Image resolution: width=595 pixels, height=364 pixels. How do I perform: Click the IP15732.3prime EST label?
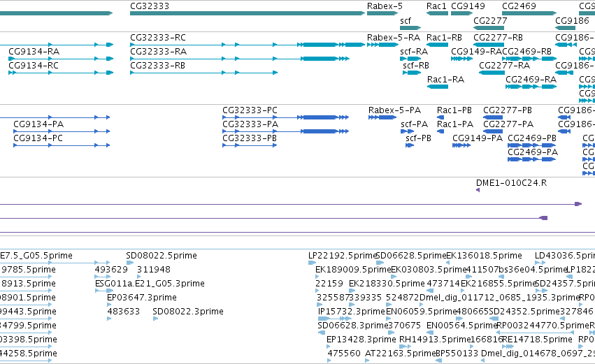coord(352,312)
